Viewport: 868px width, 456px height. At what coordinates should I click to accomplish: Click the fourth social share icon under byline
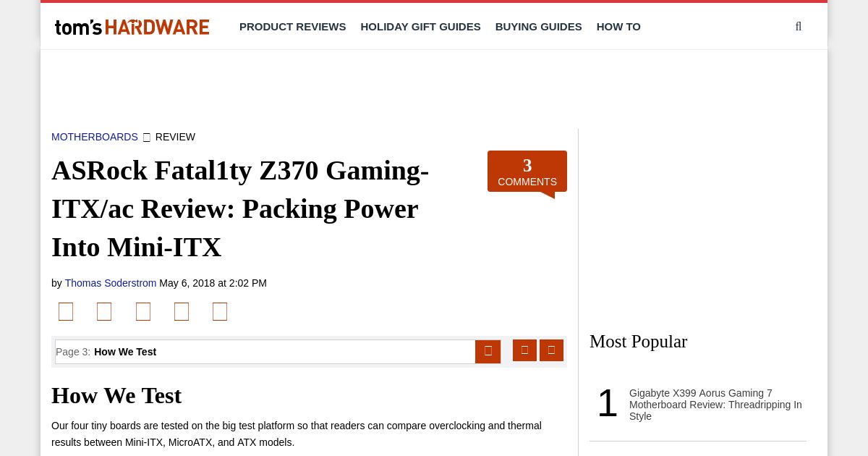coord(182,311)
